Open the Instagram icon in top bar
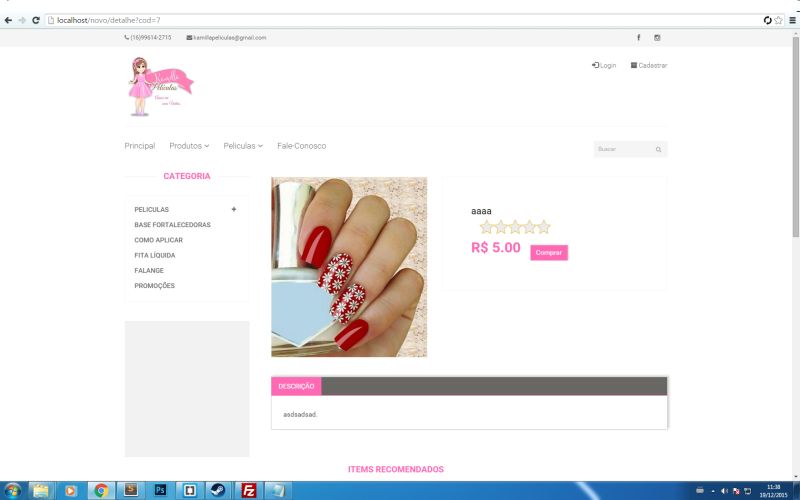This screenshot has width=800, height=500. [x=657, y=38]
